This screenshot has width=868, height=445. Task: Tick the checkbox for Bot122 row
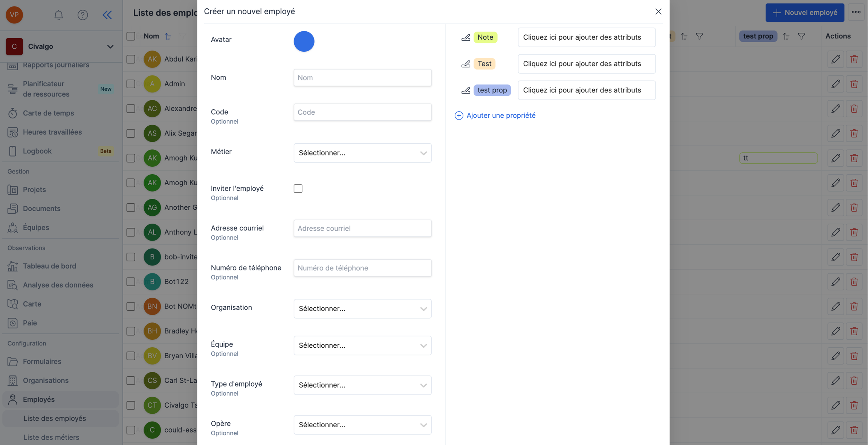(x=131, y=282)
